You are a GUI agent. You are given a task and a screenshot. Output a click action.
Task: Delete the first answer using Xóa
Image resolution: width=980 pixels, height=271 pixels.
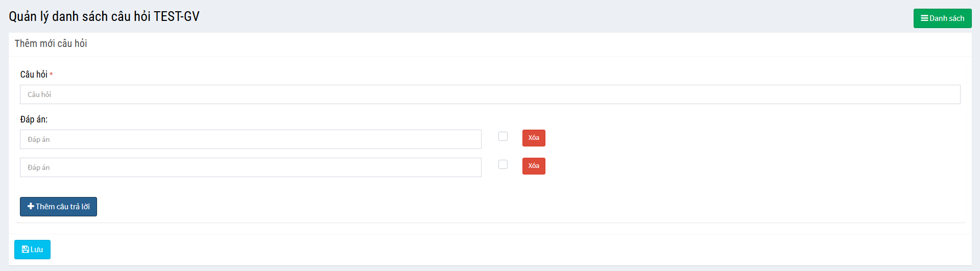point(534,138)
